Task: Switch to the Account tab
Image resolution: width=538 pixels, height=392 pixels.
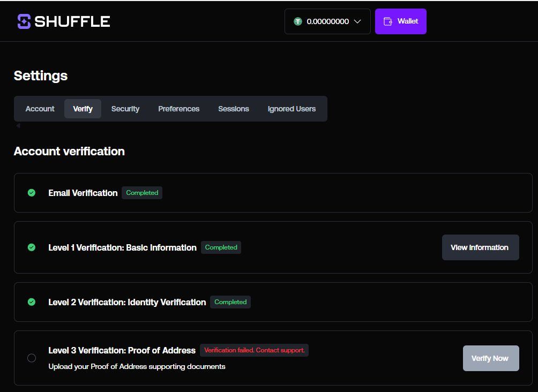Action: tap(40, 109)
